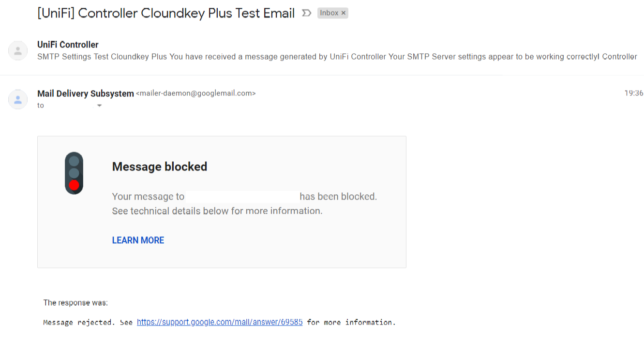Click the UniFi Controller sender avatar

[18, 51]
